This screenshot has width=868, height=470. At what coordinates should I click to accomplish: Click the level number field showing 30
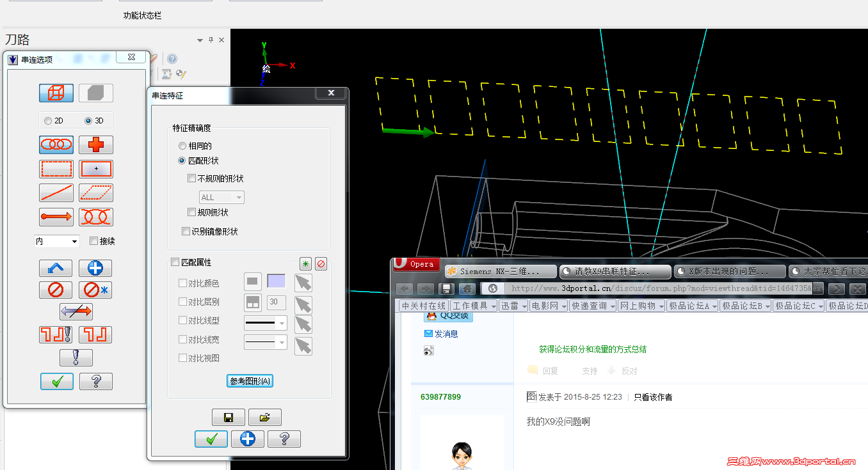click(277, 302)
